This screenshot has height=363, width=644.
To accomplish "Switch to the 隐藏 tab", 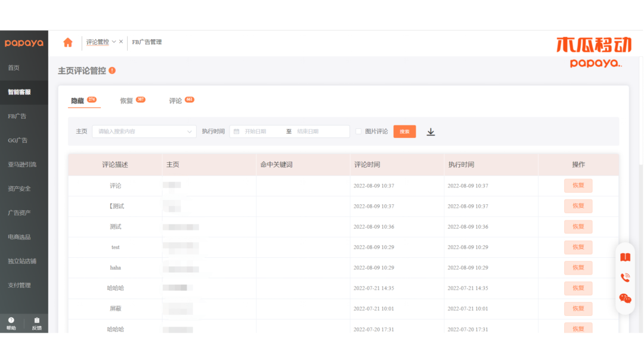I will click(x=84, y=101).
